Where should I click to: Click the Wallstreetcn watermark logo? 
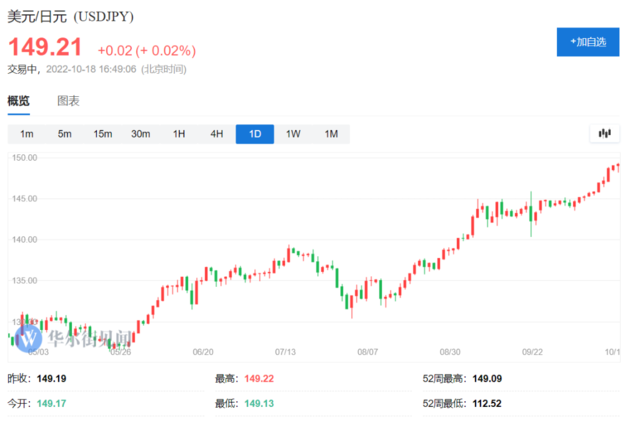28,338
